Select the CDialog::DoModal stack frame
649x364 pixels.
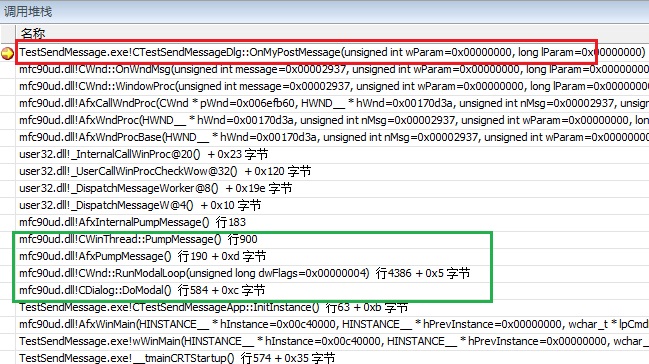click(x=142, y=290)
